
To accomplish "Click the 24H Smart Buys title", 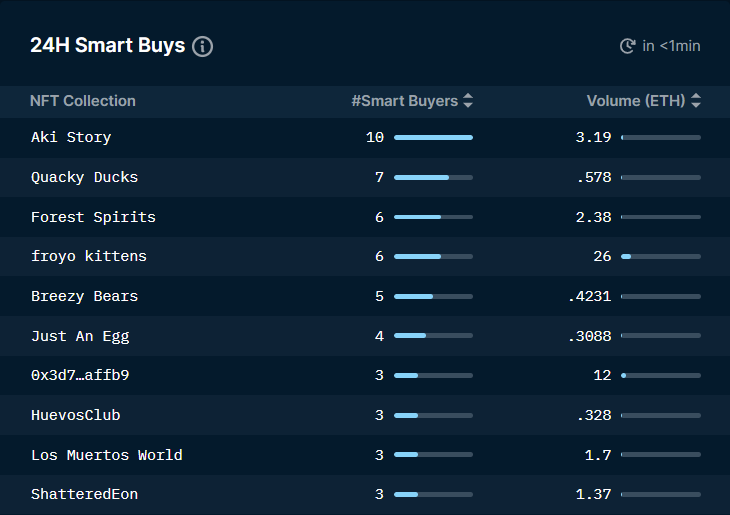I will (107, 46).
